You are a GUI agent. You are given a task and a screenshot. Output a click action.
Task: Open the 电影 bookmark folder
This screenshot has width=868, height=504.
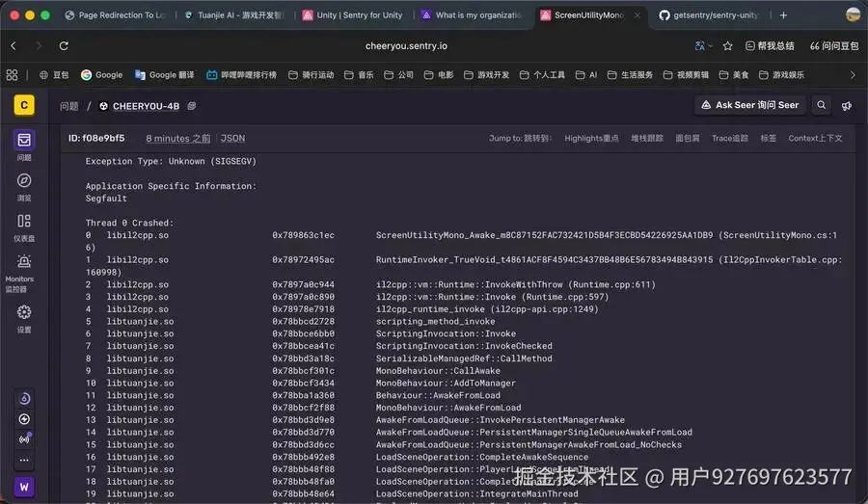click(x=439, y=75)
